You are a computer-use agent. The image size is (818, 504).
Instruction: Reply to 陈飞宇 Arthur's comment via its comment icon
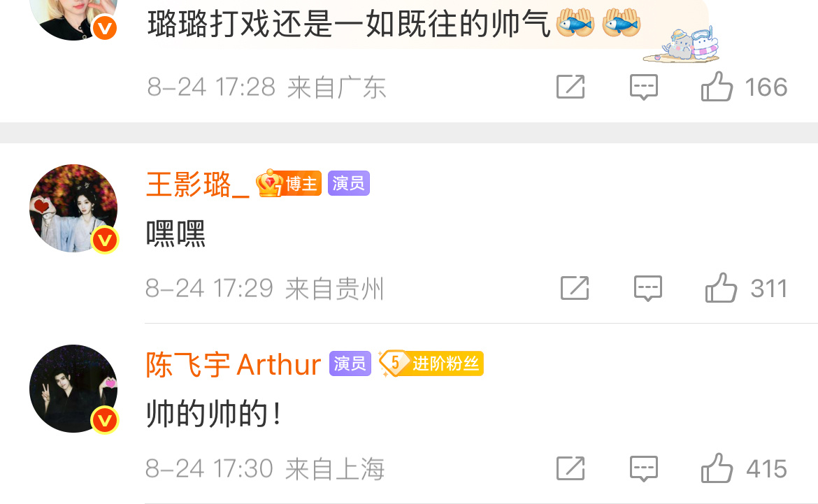[644, 469]
